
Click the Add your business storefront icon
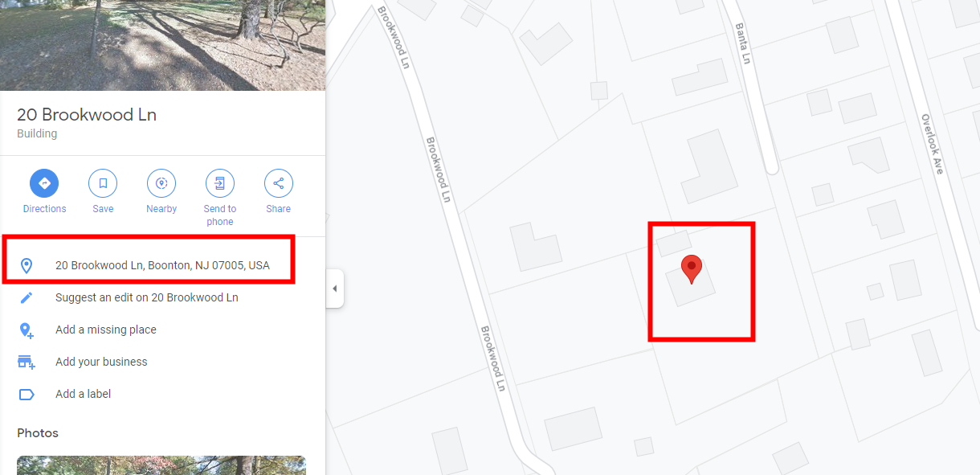coord(27,362)
